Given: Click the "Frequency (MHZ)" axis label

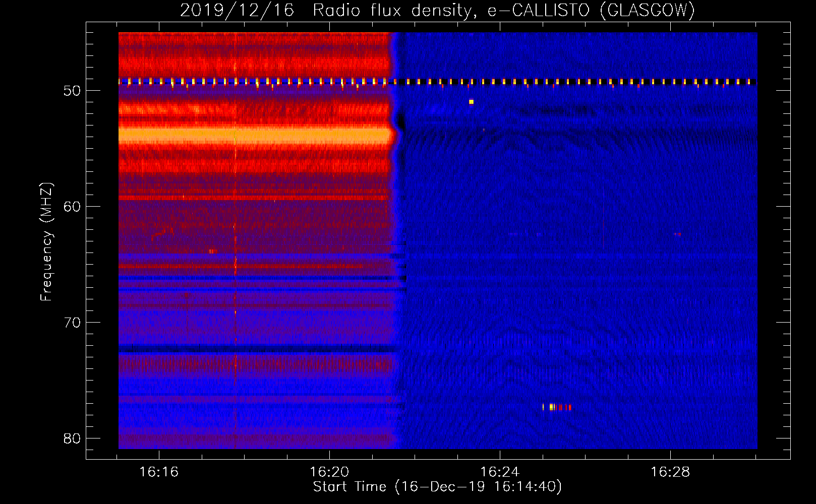Looking at the screenshot, I should click(46, 242).
